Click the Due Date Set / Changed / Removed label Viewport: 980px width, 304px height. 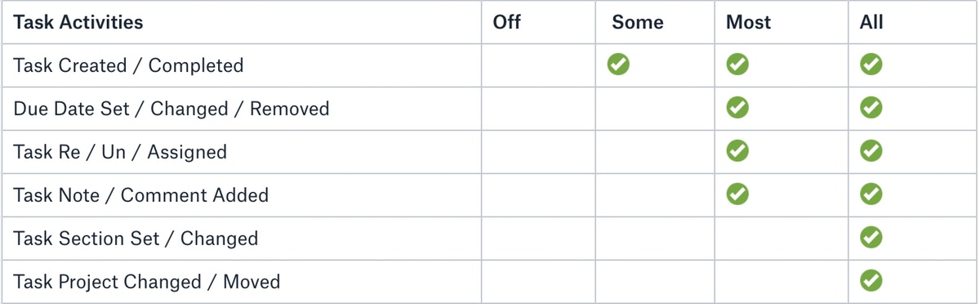point(171,109)
